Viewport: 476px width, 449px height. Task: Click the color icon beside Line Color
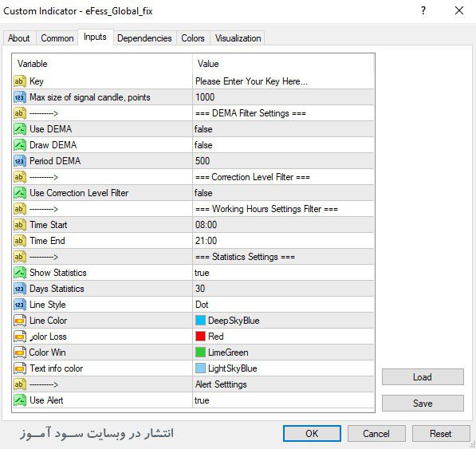[19, 321]
